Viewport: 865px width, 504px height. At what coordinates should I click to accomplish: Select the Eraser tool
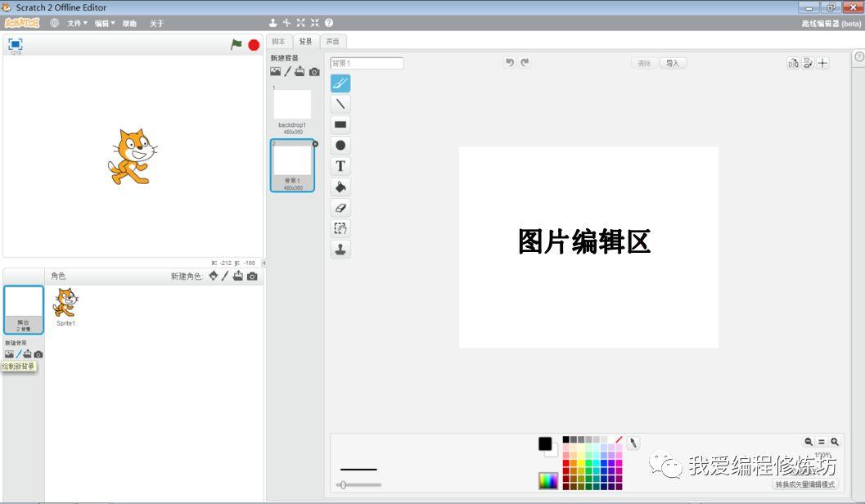point(340,208)
